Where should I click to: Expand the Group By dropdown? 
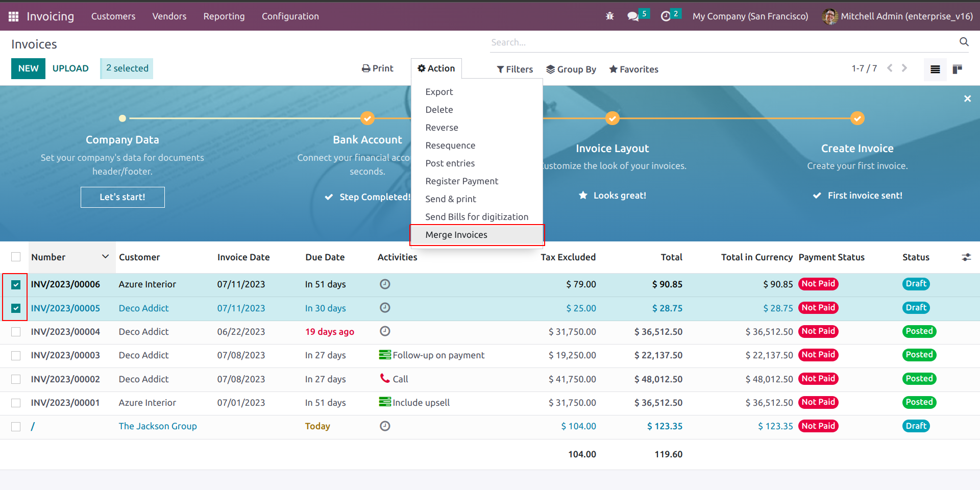[x=571, y=69]
